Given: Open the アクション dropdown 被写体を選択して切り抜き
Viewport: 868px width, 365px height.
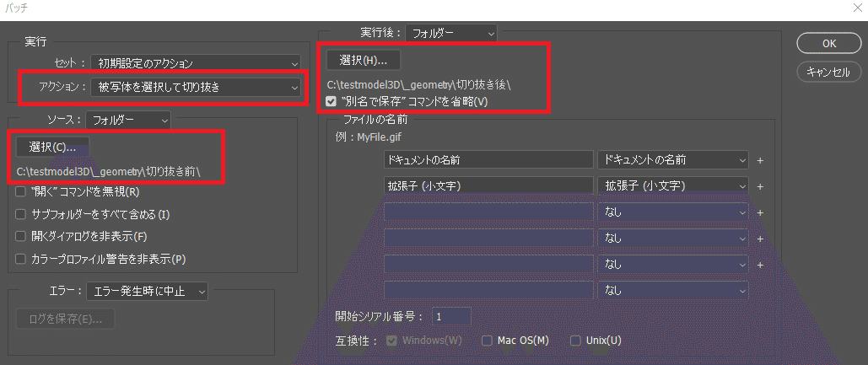Looking at the screenshot, I should click(196, 87).
